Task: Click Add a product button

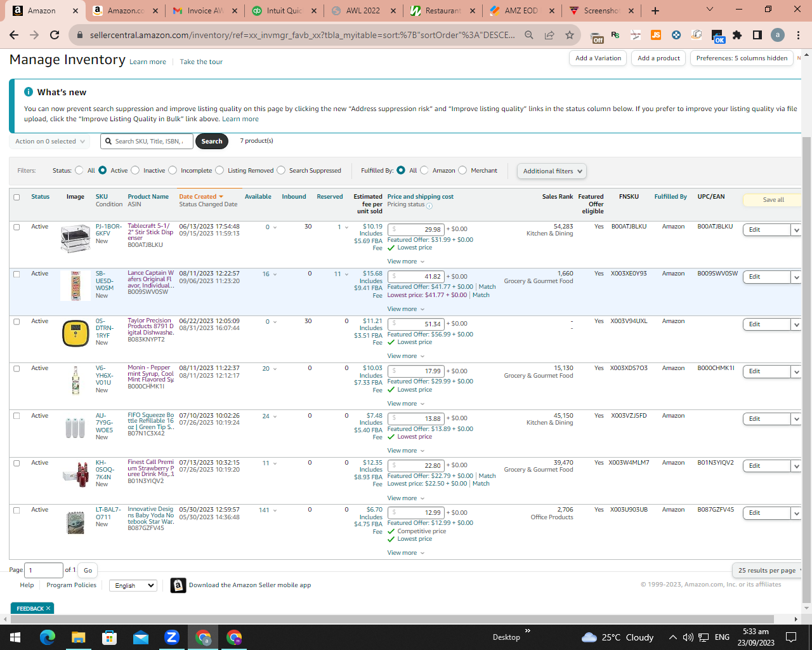Action: (x=658, y=58)
